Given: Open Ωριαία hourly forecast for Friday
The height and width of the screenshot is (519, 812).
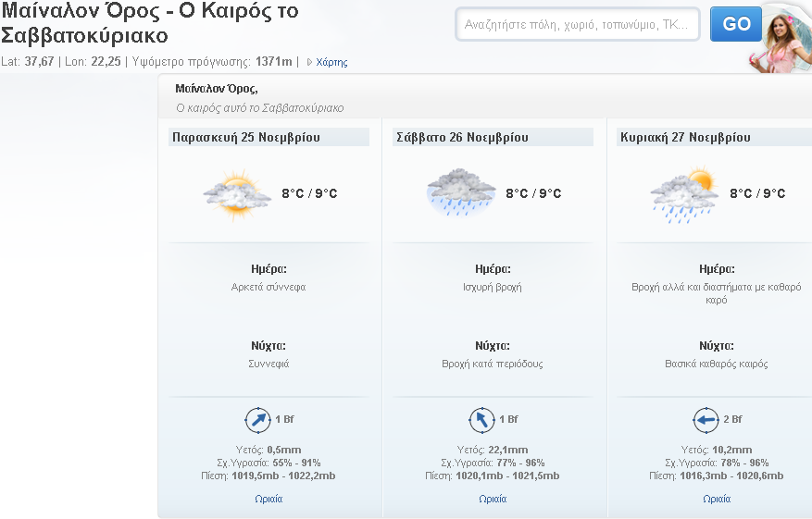Looking at the screenshot, I should coord(269,499).
